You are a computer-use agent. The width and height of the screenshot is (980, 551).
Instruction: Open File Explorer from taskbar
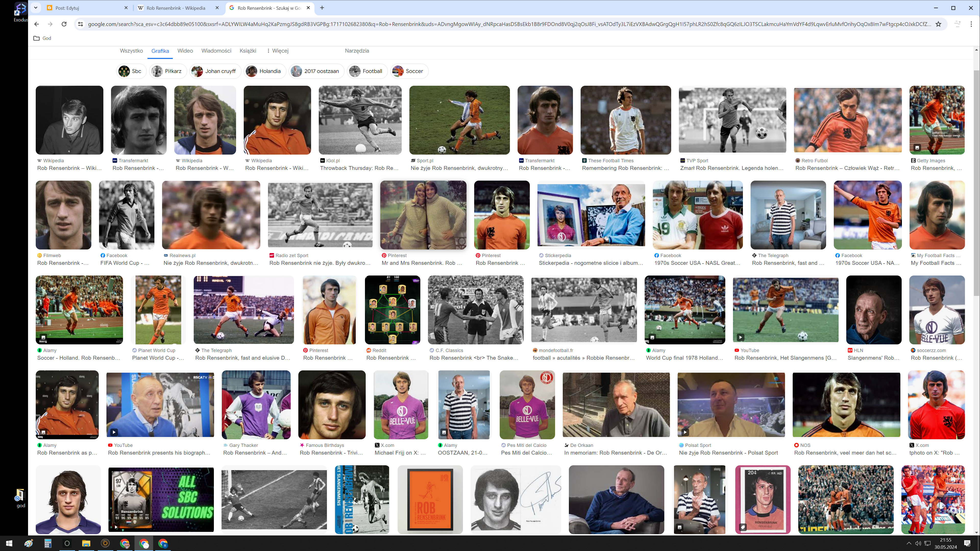86,543
